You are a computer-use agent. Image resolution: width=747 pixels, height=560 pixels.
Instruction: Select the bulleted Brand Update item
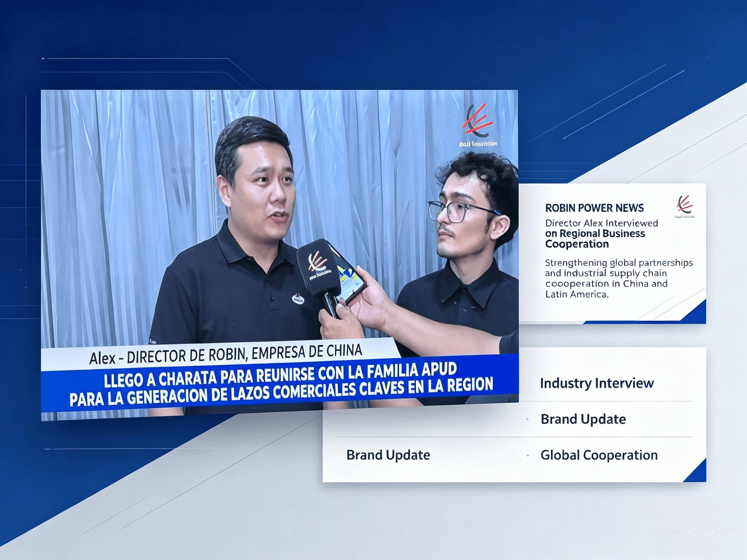pyautogui.click(x=583, y=419)
